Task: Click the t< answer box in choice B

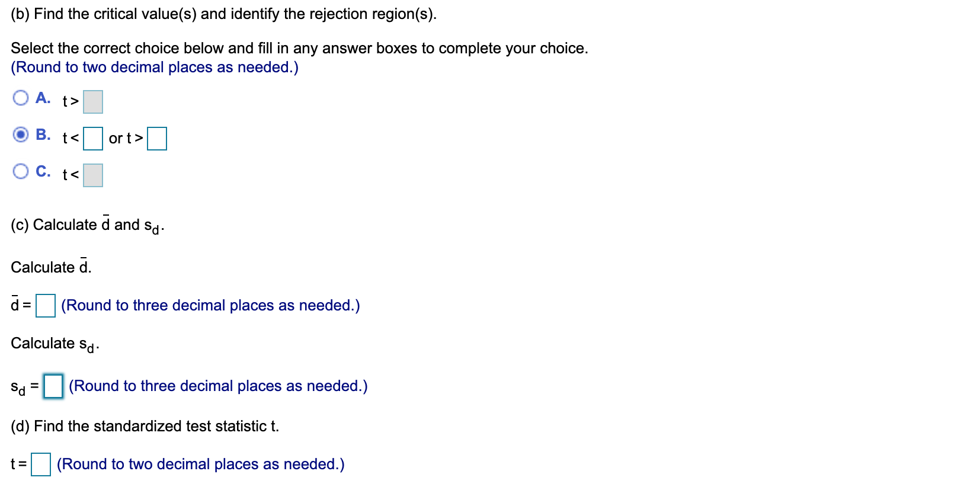Action: [92, 139]
